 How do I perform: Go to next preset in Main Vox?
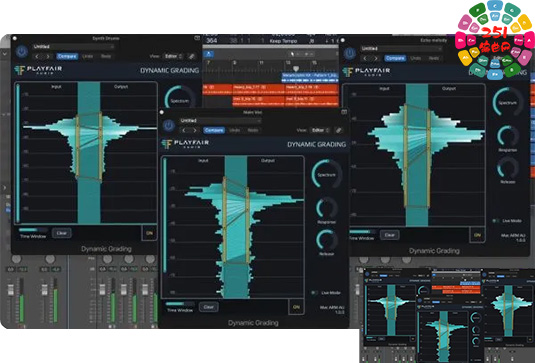[x=195, y=130]
